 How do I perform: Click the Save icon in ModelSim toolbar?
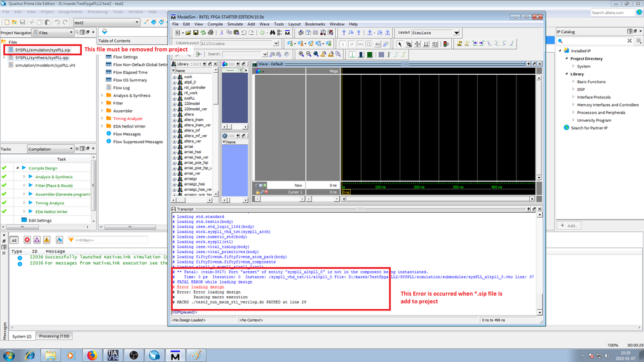(195, 32)
